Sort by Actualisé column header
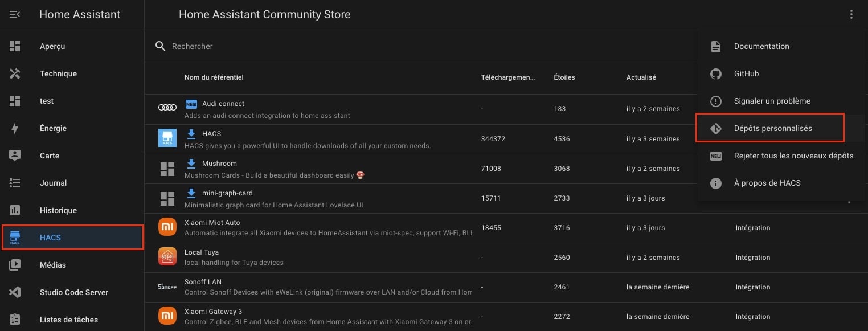Viewport: 868px width, 331px height. coord(641,77)
